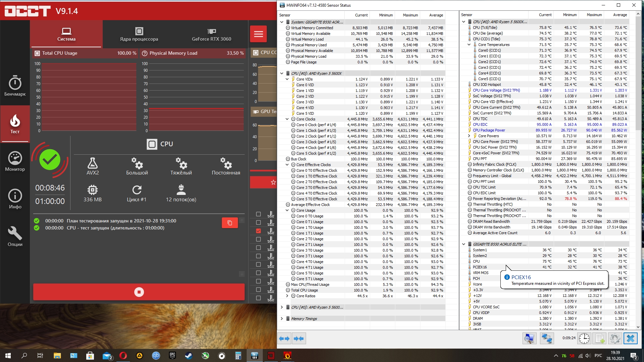Image resolution: width=644 pixels, height=362 pixels.
Task: Select the CPU Package Power row
Action: (x=548, y=130)
